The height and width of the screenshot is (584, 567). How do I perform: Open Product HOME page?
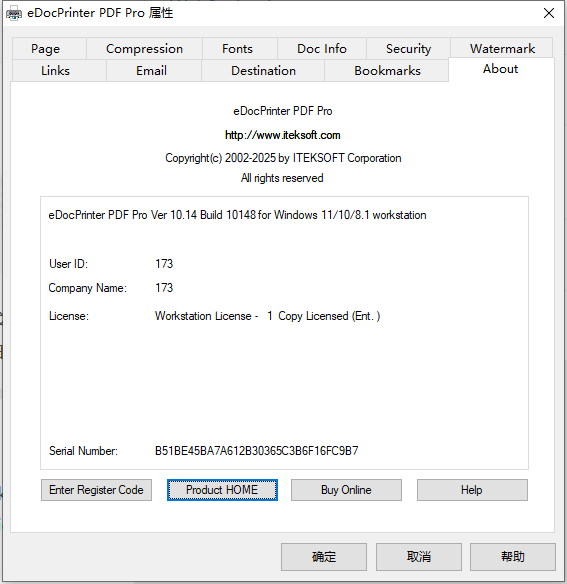[222, 490]
